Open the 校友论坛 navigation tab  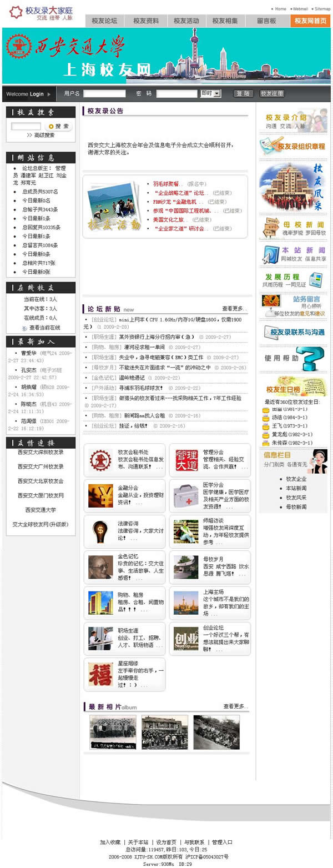(105, 21)
